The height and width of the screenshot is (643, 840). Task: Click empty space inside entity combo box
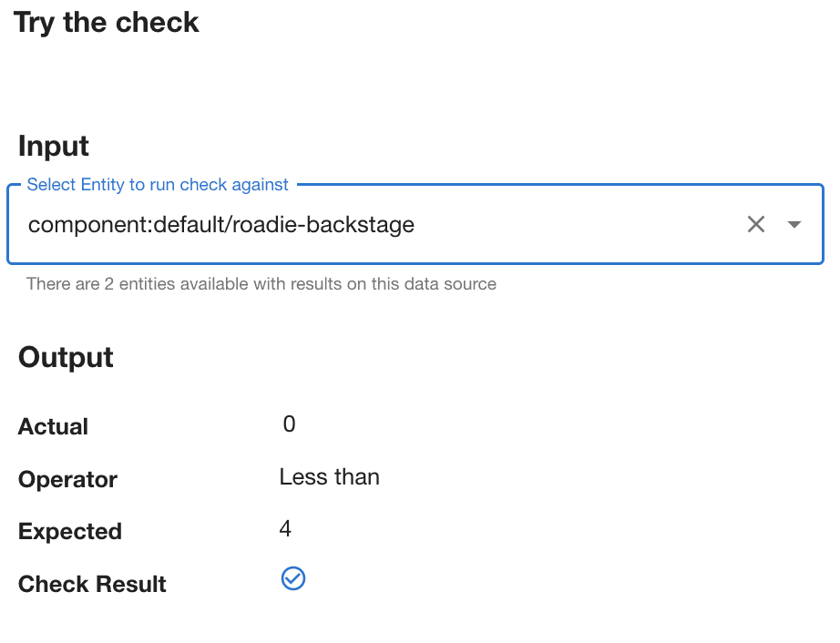coord(579,225)
